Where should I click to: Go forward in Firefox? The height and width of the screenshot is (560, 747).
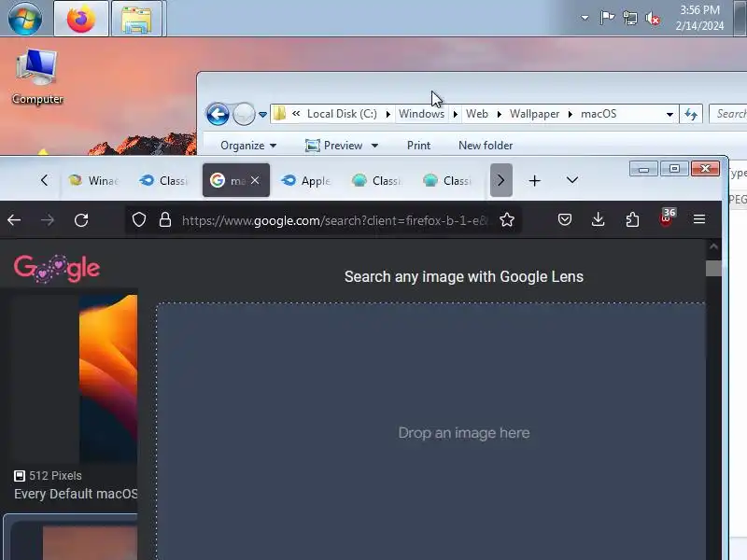pos(48,220)
